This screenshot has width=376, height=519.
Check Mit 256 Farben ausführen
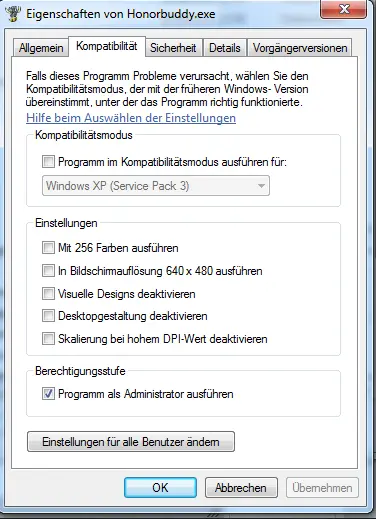pos(48,248)
